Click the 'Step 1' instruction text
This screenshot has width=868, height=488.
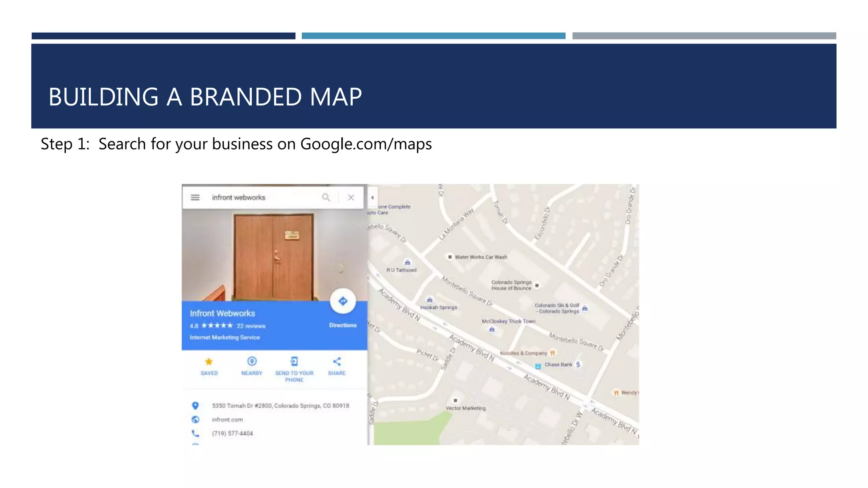236,144
